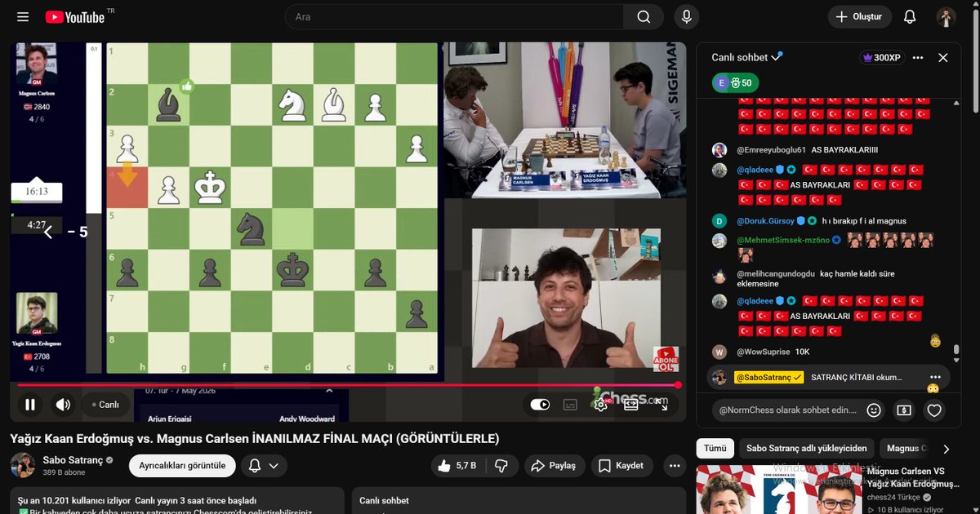Send a Super Chat dollar icon
This screenshot has width=980, height=514.
[904, 410]
